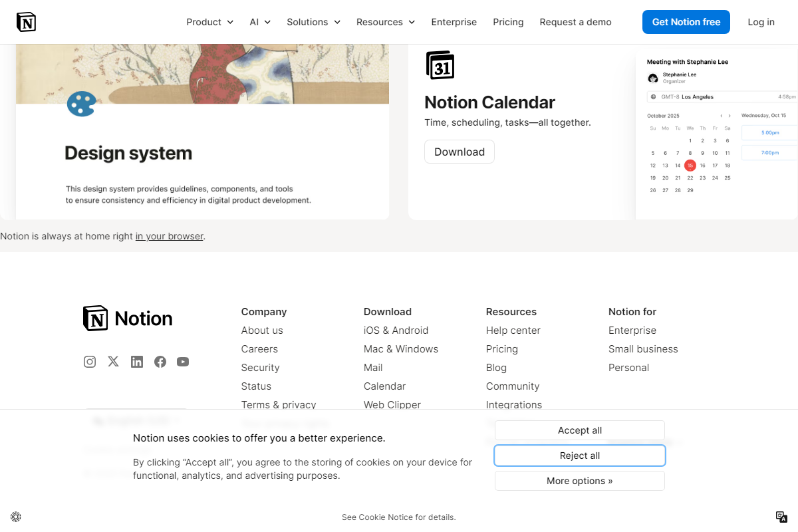The height and width of the screenshot is (532, 798).
Task: Reject all cookies in the banner
Action: [579, 456]
